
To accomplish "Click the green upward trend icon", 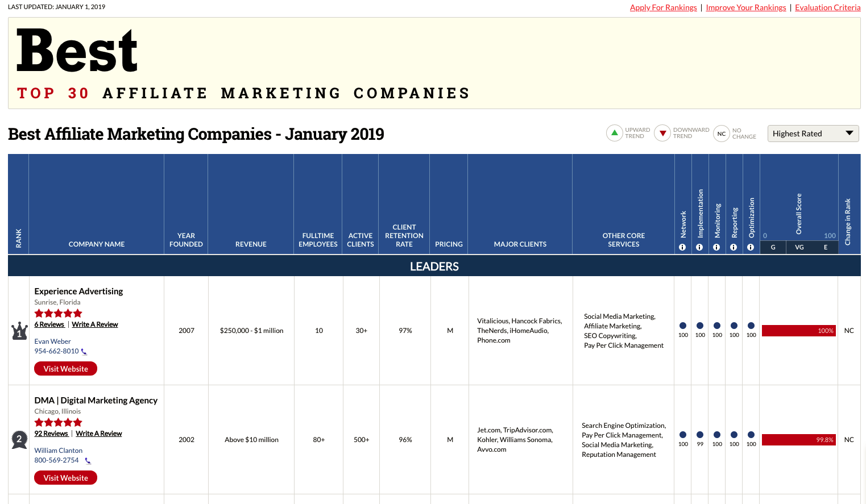I will [x=614, y=133].
